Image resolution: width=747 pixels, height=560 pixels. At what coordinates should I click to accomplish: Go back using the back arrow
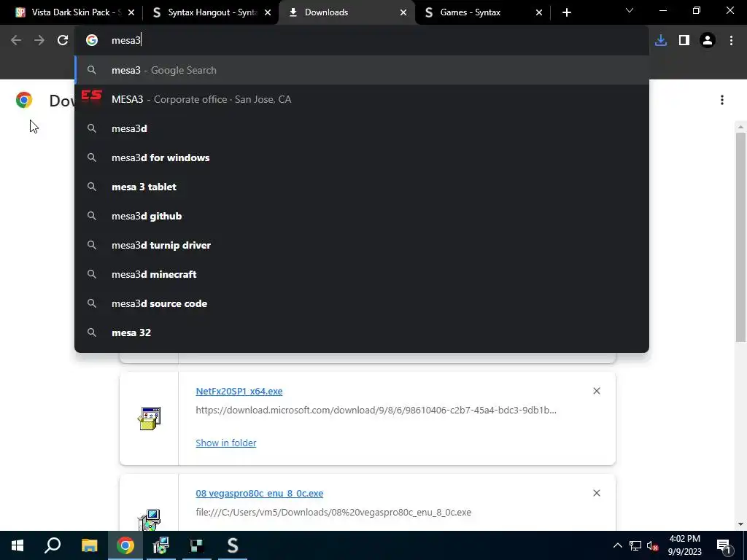16,40
